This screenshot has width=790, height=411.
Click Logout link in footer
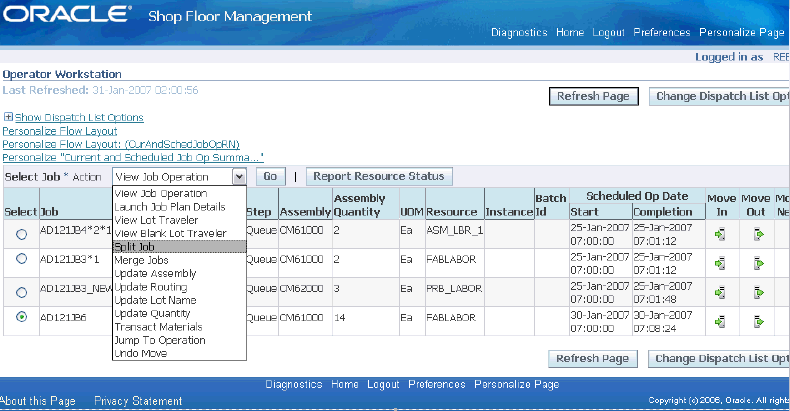(383, 384)
